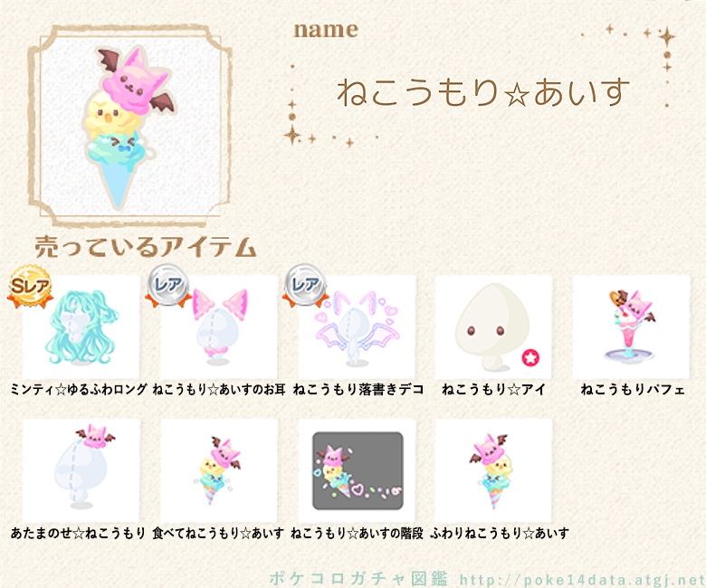Select the pink cat ears item
This screenshot has height=588, width=706.
(219, 327)
